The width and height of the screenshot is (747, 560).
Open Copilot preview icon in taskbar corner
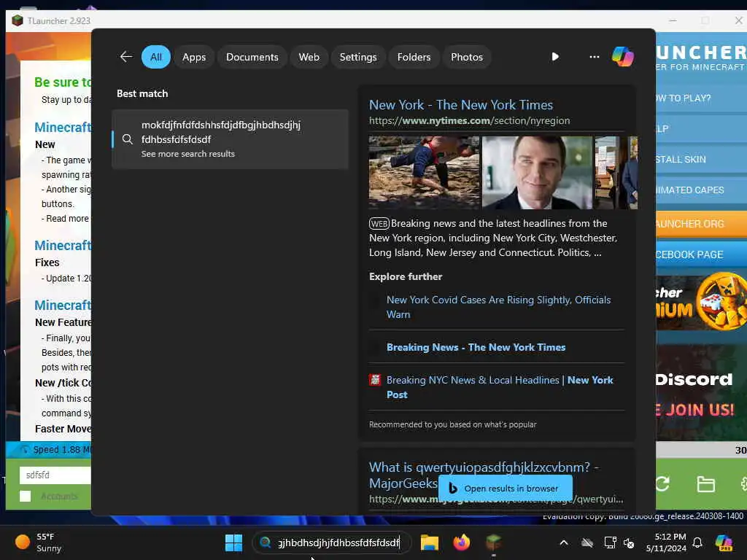[x=724, y=542]
